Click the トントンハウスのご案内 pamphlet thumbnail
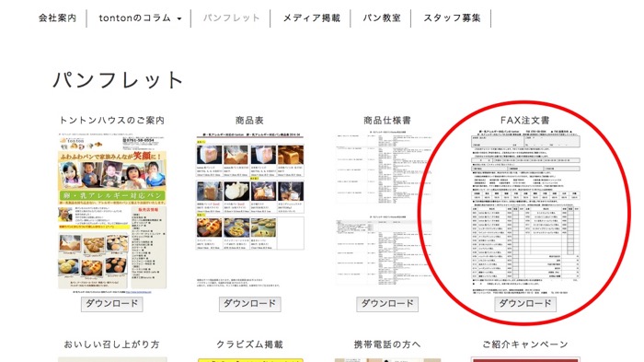This screenshot has height=362, width=644. coord(112,213)
